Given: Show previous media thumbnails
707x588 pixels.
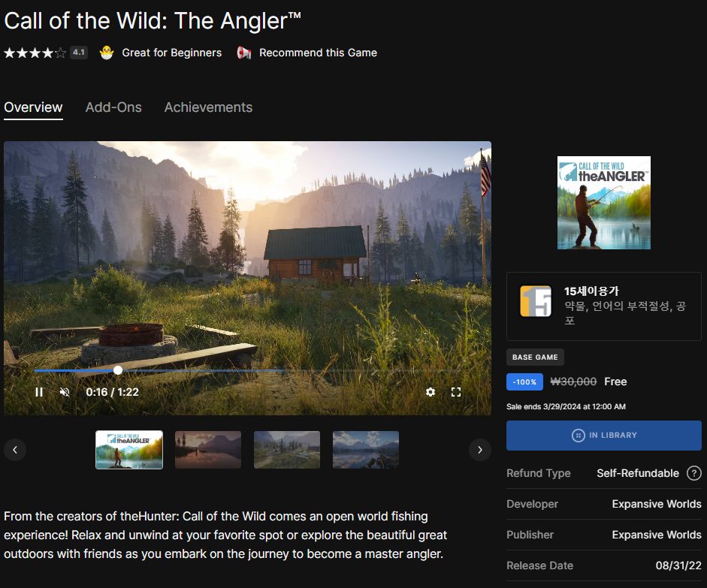Looking at the screenshot, I should tap(15, 450).
